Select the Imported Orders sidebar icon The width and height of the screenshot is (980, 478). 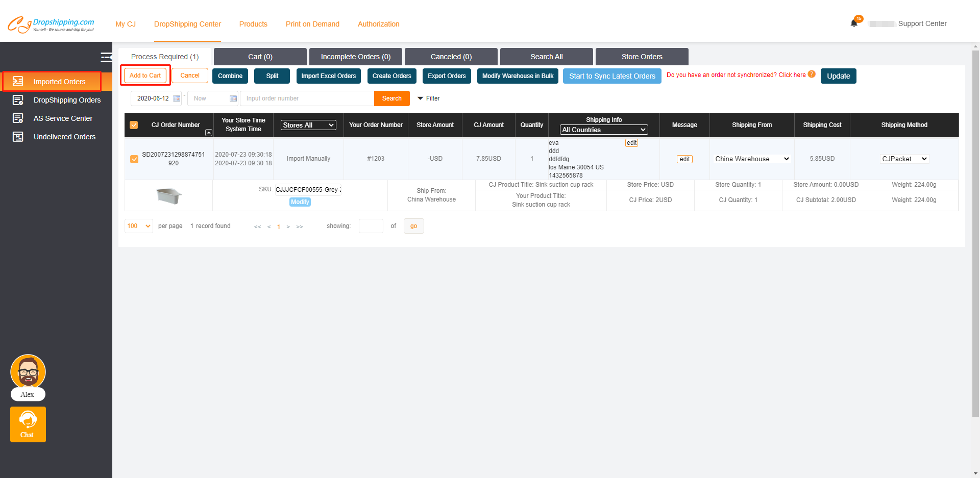coord(18,81)
